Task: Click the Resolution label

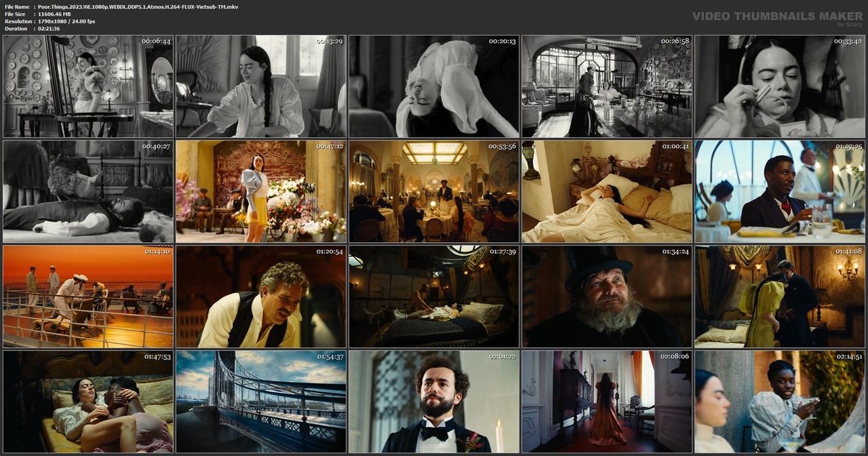Action: pos(17,22)
